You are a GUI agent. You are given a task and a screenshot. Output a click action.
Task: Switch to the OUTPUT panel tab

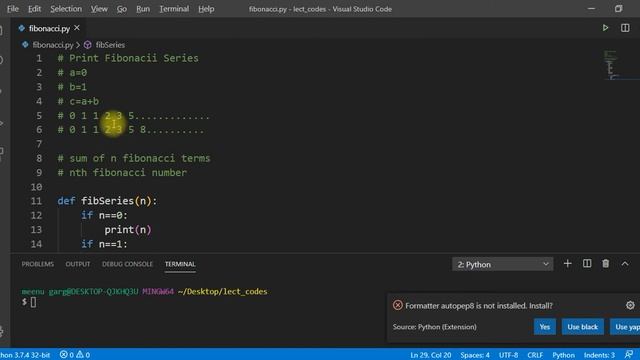(x=78, y=264)
